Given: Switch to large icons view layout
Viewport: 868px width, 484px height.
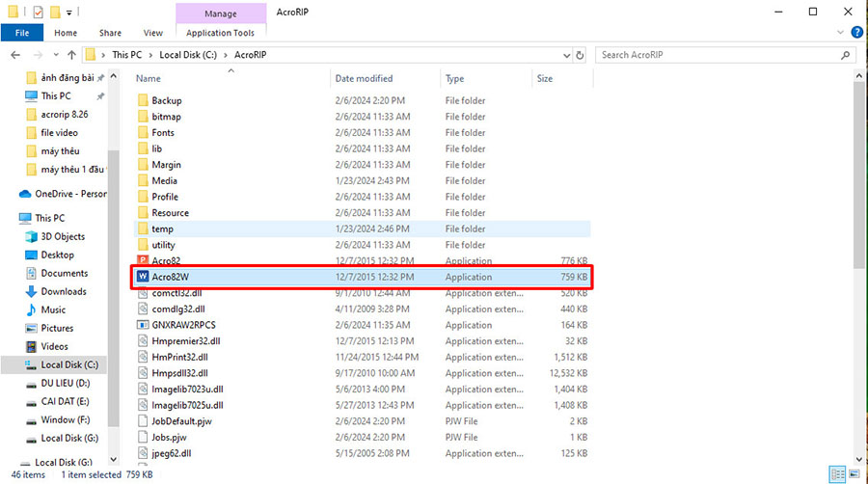Looking at the screenshot, I should click(x=854, y=474).
